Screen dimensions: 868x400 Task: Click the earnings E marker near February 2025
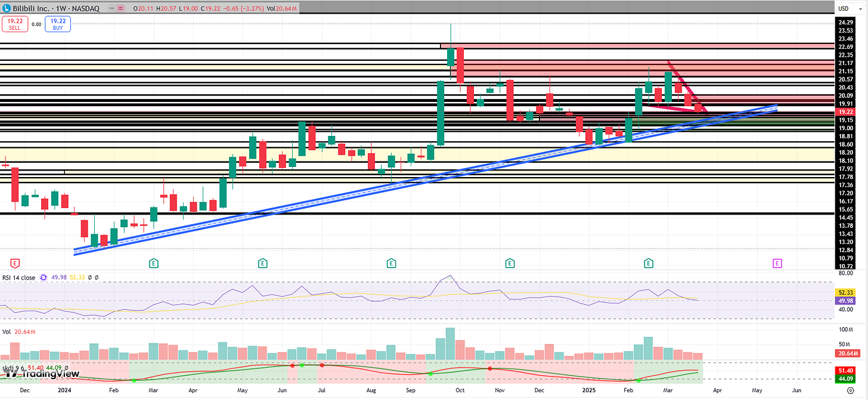649,262
